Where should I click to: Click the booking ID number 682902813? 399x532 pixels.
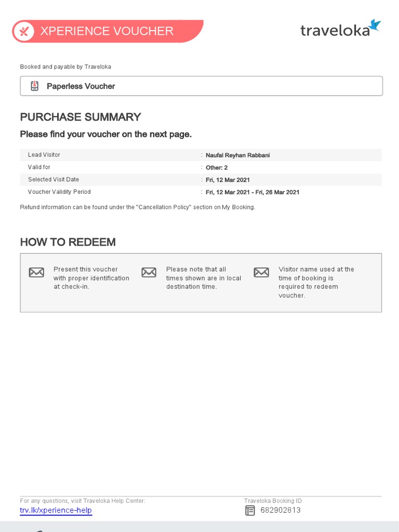pos(281,510)
